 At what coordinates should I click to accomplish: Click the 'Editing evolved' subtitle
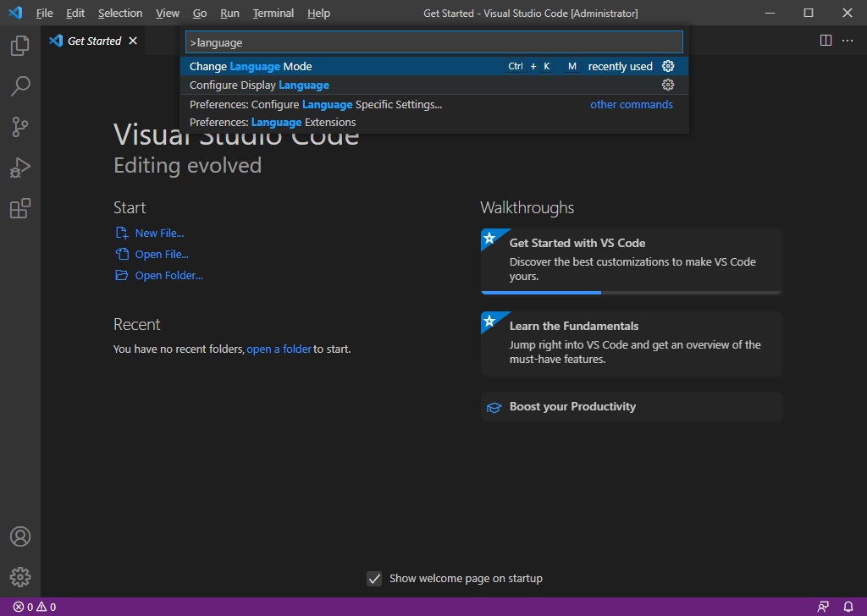(187, 165)
